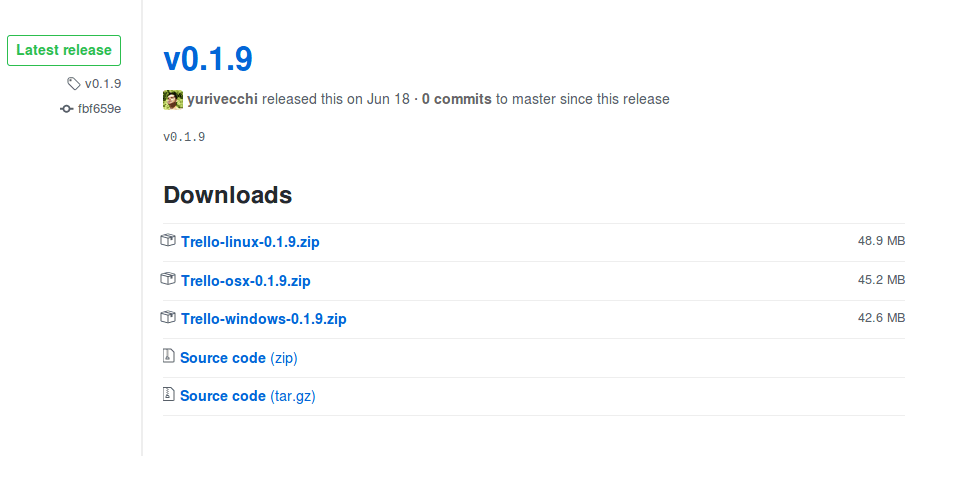Click the tag icon beside v0.1.9
The height and width of the screenshot is (492, 973).
click(74, 84)
